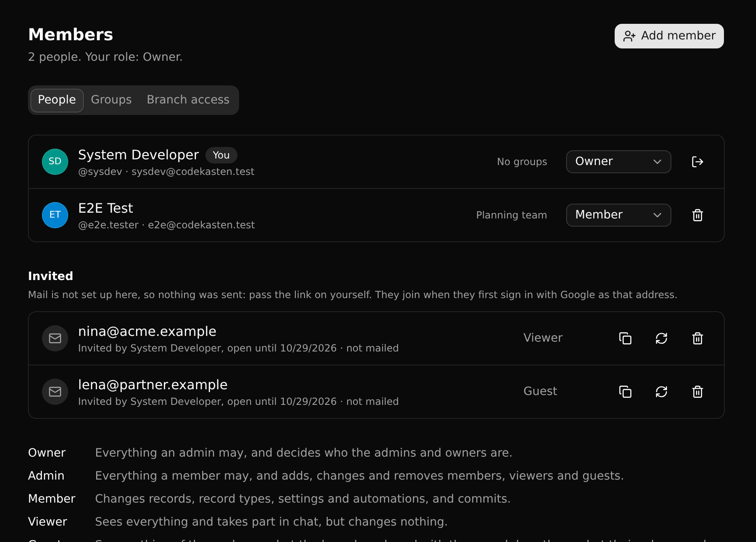The width and height of the screenshot is (756, 542).
Task: Open the Branch access tab
Action: click(x=188, y=100)
